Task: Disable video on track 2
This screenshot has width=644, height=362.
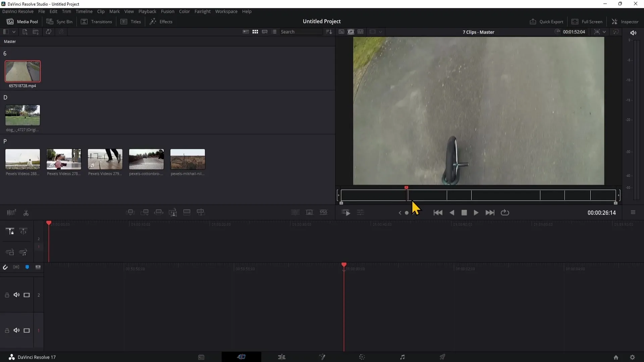Action: tap(27, 295)
